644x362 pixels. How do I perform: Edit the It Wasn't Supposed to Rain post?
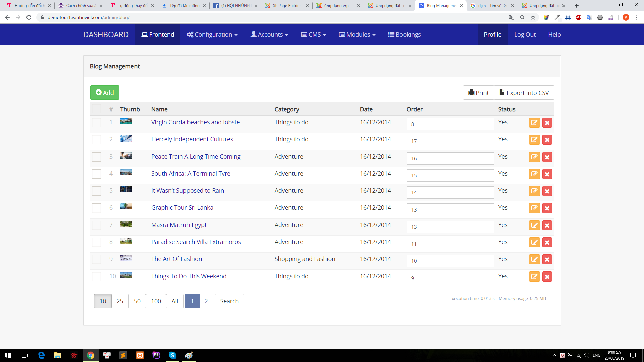click(x=534, y=191)
